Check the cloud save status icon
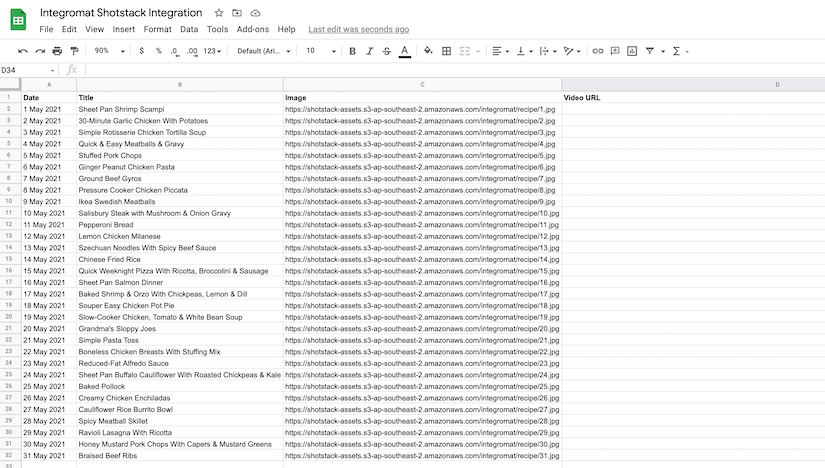Screen dimensions: 825x468 (255, 13)
